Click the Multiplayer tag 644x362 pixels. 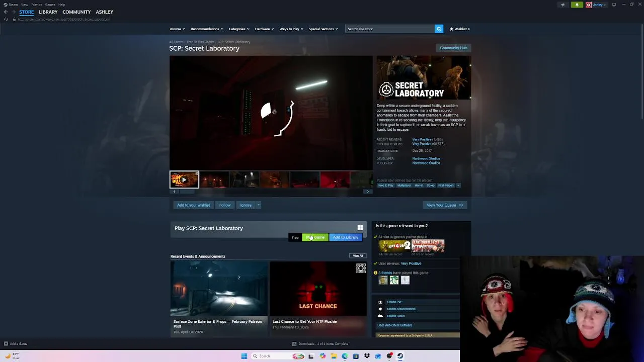click(404, 186)
